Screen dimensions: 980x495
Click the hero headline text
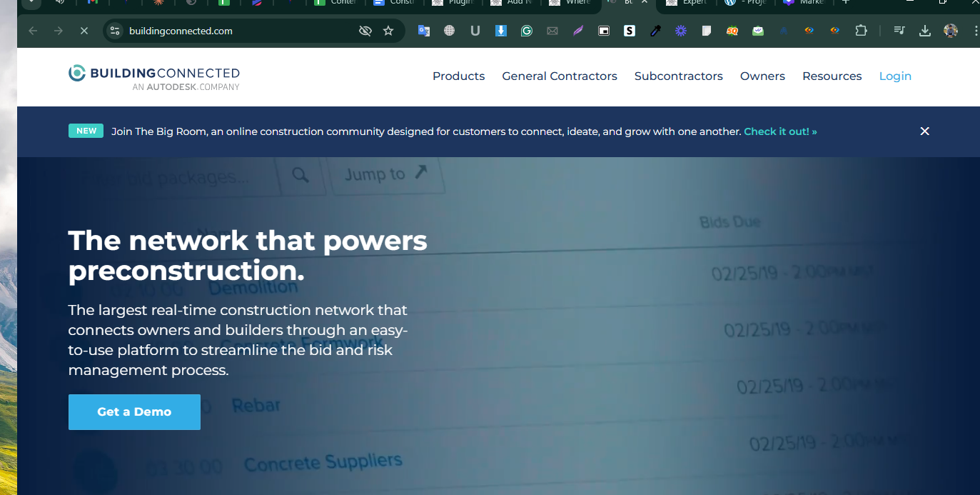(x=248, y=256)
